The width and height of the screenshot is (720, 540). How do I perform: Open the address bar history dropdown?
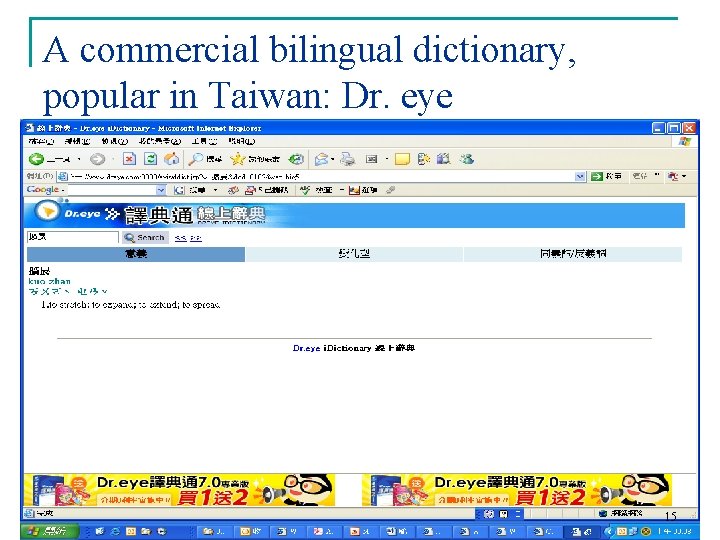580,176
